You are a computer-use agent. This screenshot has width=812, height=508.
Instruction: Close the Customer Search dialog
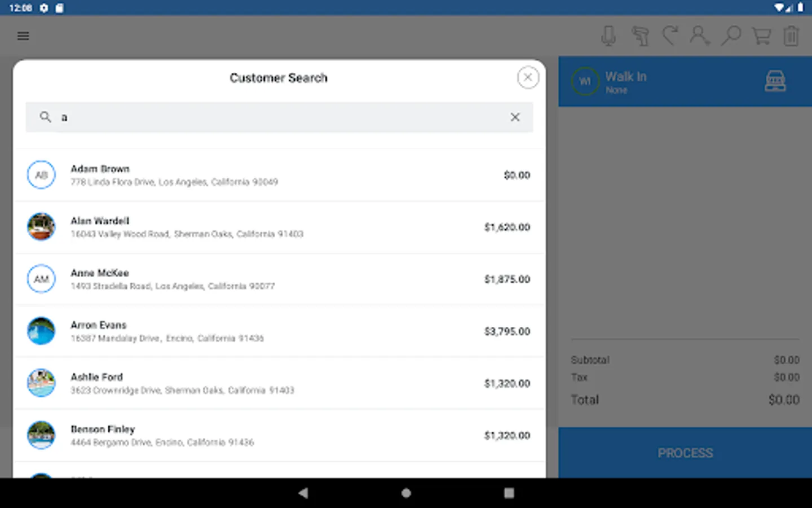pos(528,78)
